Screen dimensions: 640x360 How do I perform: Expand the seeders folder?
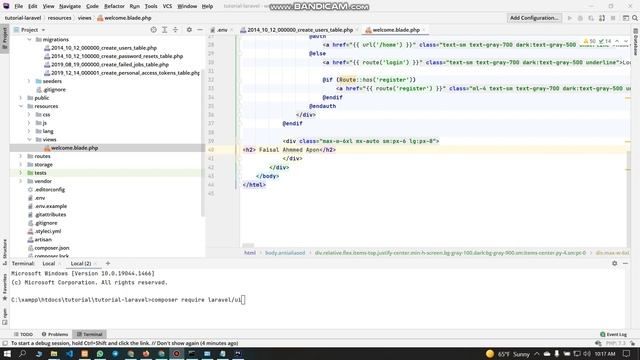[29, 81]
